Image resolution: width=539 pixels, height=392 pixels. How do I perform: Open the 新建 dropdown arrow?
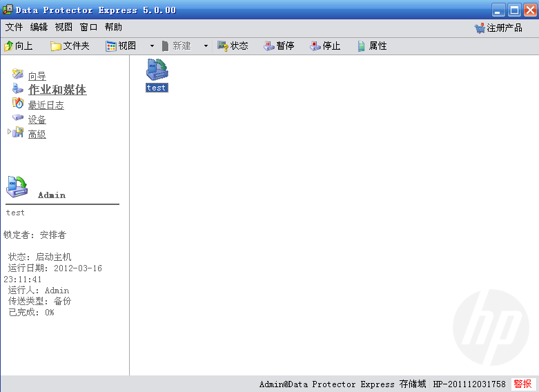point(206,46)
